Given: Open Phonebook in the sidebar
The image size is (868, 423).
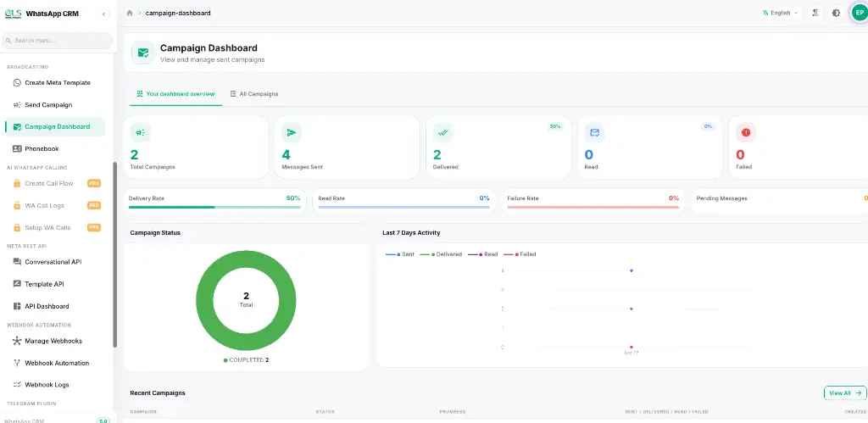Looking at the screenshot, I should tap(55, 148).
